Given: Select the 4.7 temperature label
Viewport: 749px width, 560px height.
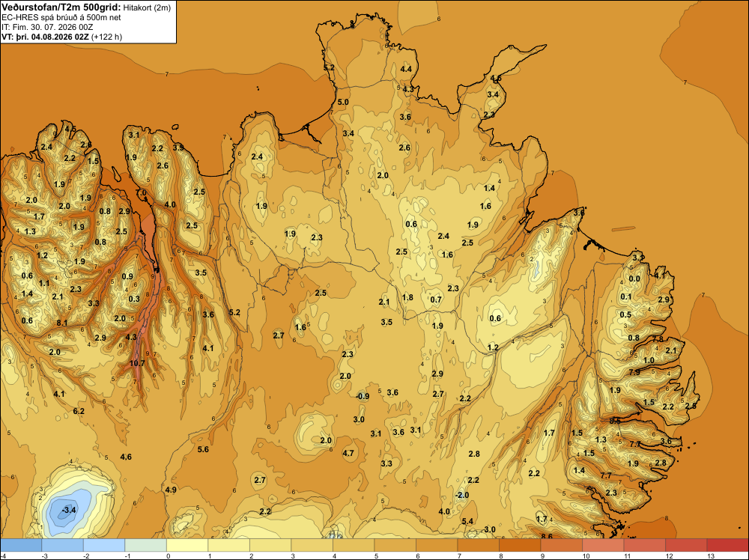Looking at the screenshot, I should coord(348,453).
